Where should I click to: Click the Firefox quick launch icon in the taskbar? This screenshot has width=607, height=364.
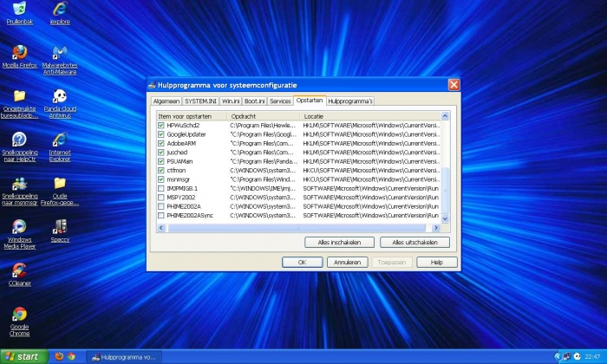(59, 356)
